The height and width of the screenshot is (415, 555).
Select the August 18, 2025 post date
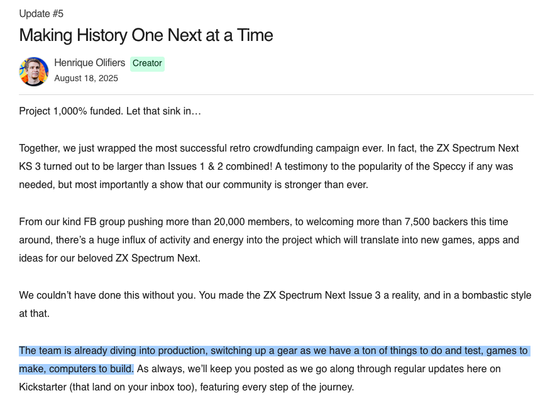click(x=86, y=78)
